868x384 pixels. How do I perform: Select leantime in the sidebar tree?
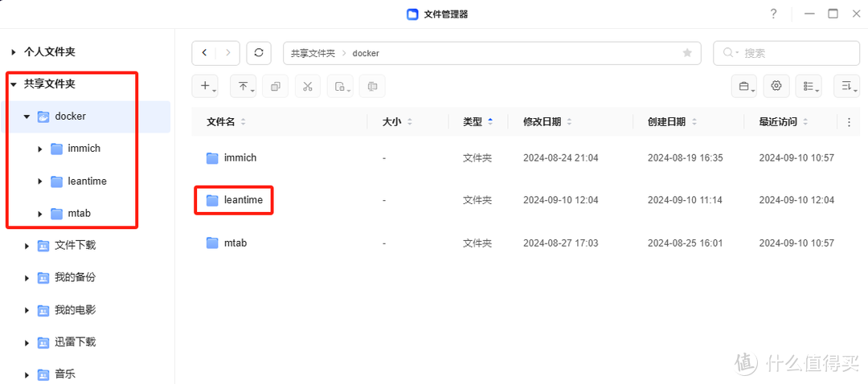pyautogui.click(x=87, y=181)
